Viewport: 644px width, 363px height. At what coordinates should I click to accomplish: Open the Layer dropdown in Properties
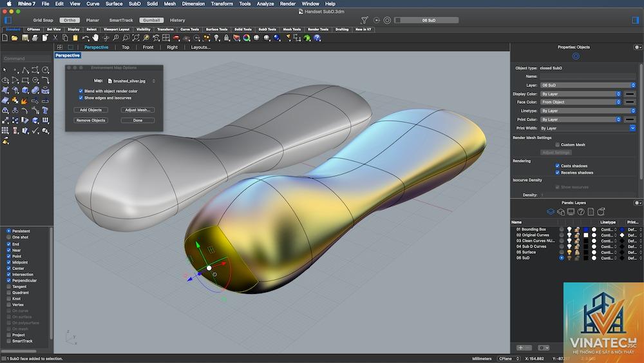[588, 85]
